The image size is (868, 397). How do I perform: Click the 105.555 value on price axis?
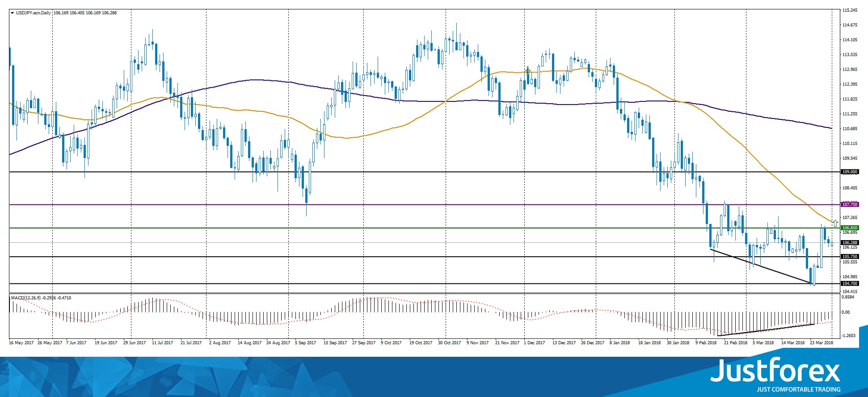tap(850, 262)
